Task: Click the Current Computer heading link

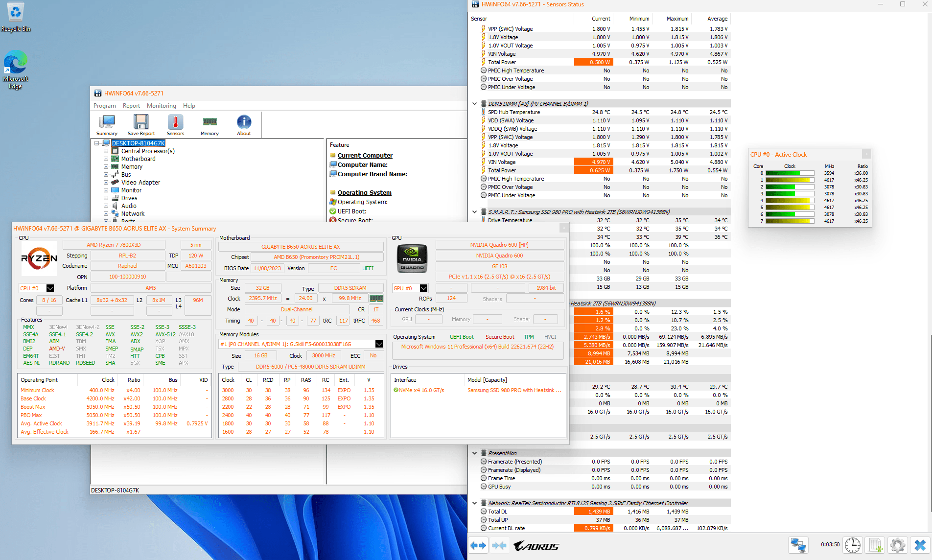Action: [365, 156]
